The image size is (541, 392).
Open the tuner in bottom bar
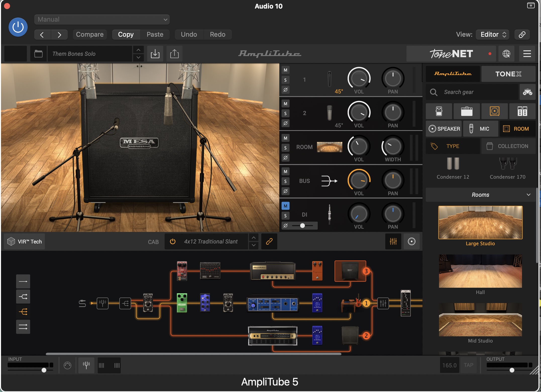(86, 365)
